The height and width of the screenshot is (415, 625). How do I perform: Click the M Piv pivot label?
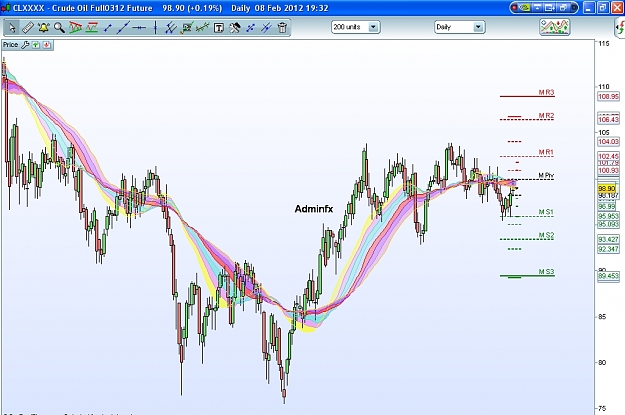click(x=546, y=175)
